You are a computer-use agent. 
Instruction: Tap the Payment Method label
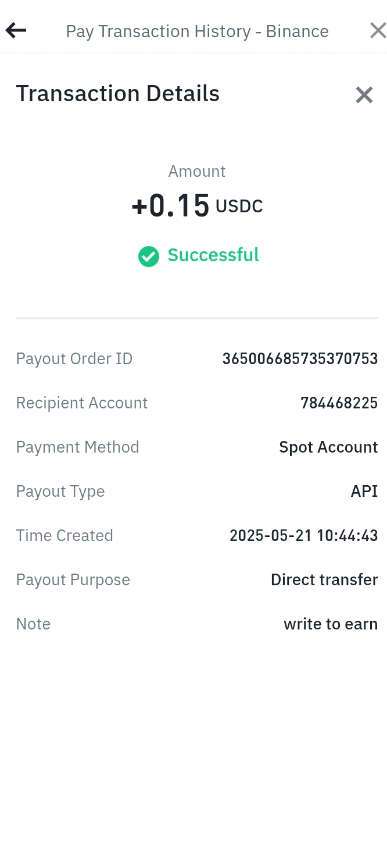tap(78, 447)
